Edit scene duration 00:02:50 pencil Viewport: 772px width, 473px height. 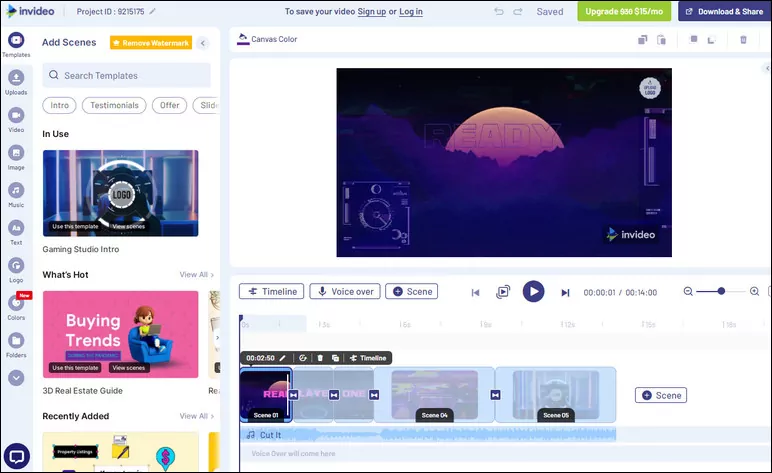[283, 358]
